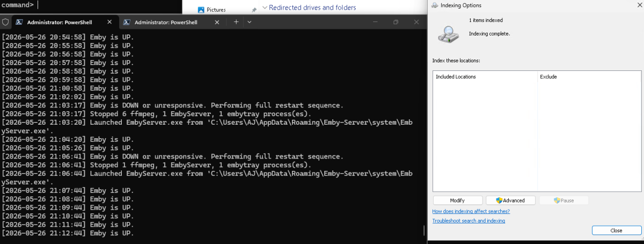Open 'How does indexing affect searches?' link
Screen dimensions: 644x244
[471, 211]
